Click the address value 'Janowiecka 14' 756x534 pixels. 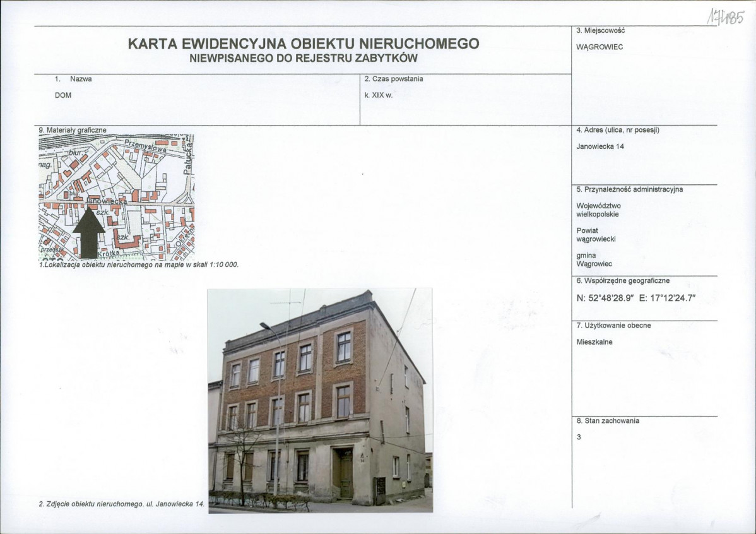coord(599,146)
